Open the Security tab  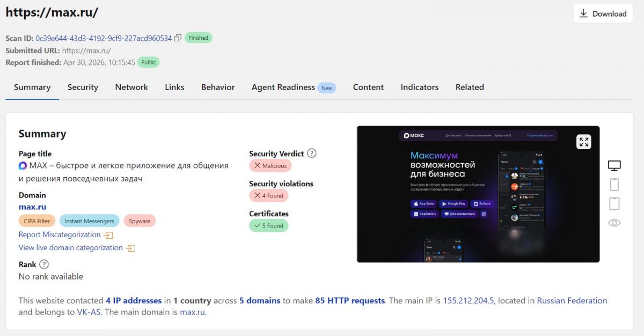[83, 87]
